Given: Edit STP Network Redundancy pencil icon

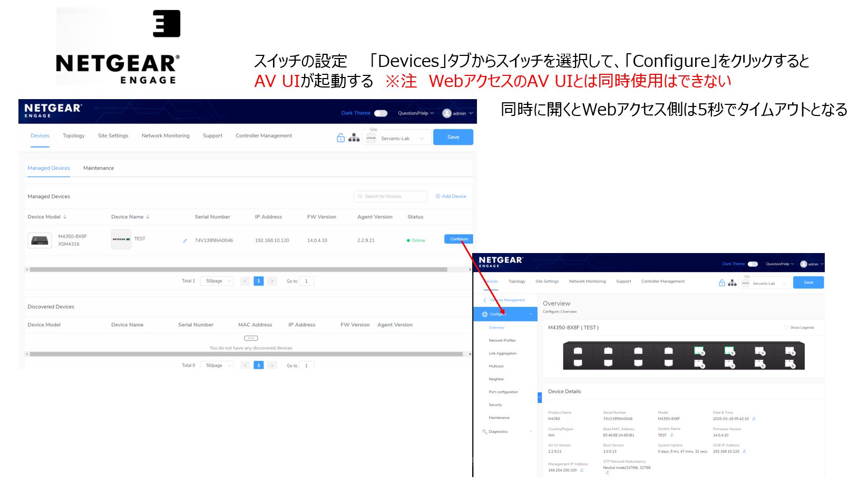Looking at the screenshot, I should pyautogui.click(x=607, y=473).
